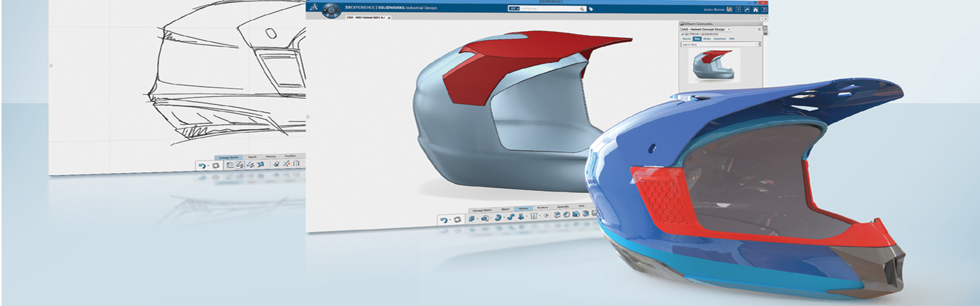980x306 pixels.
Task: Open the View tab in model toolbar
Action: coord(581,206)
